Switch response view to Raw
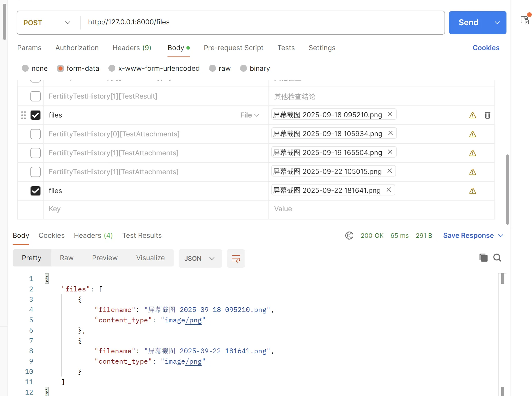The image size is (532, 396). 67,258
